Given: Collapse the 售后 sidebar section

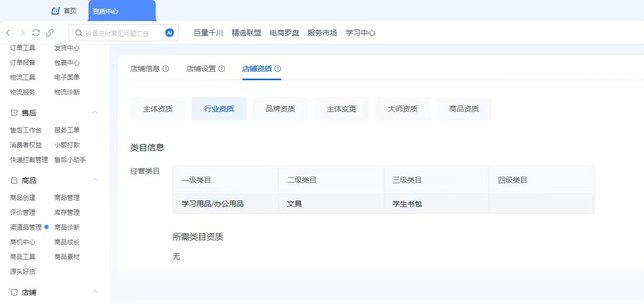Looking at the screenshot, I should tap(95, 113).
